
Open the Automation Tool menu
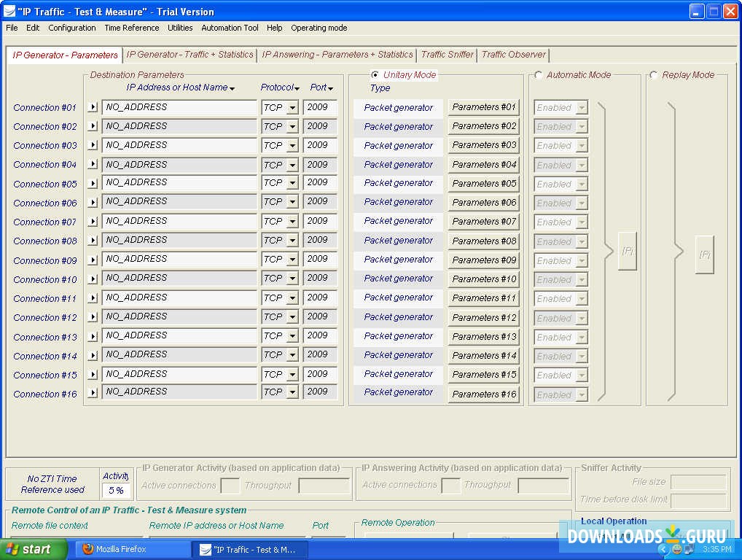(230, 28)
